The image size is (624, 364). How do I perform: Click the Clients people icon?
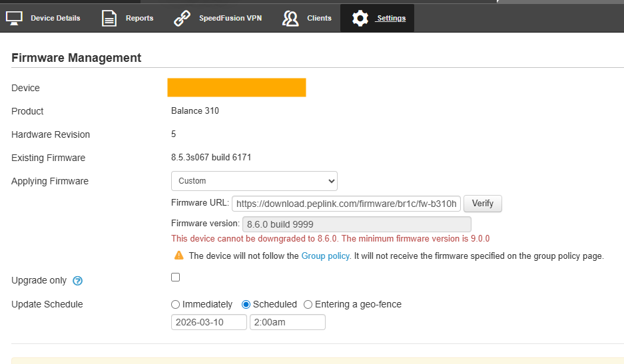[x=290, y=18]
